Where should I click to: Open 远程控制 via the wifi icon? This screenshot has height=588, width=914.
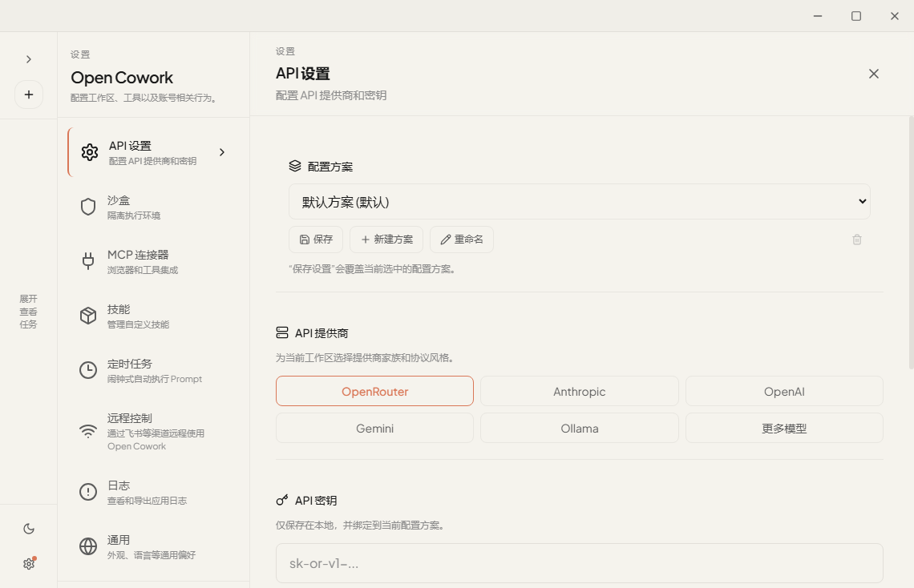click(88, 429)
